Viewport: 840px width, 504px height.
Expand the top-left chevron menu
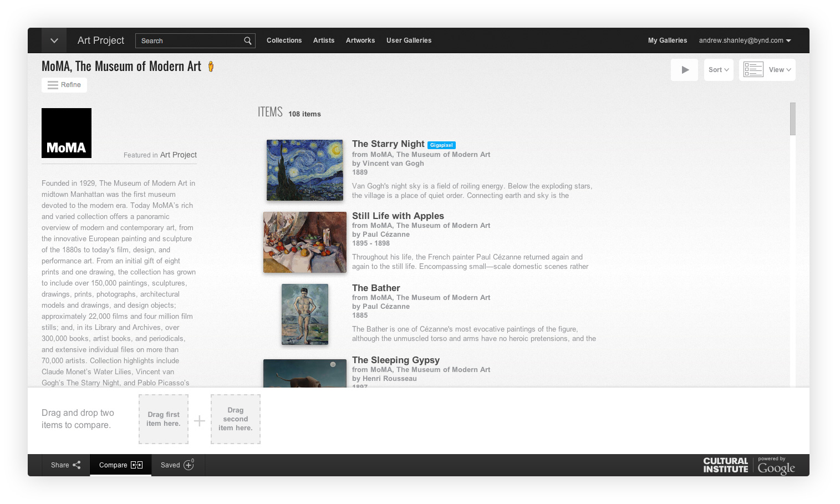pyautogui.click(x=54, y=40)
